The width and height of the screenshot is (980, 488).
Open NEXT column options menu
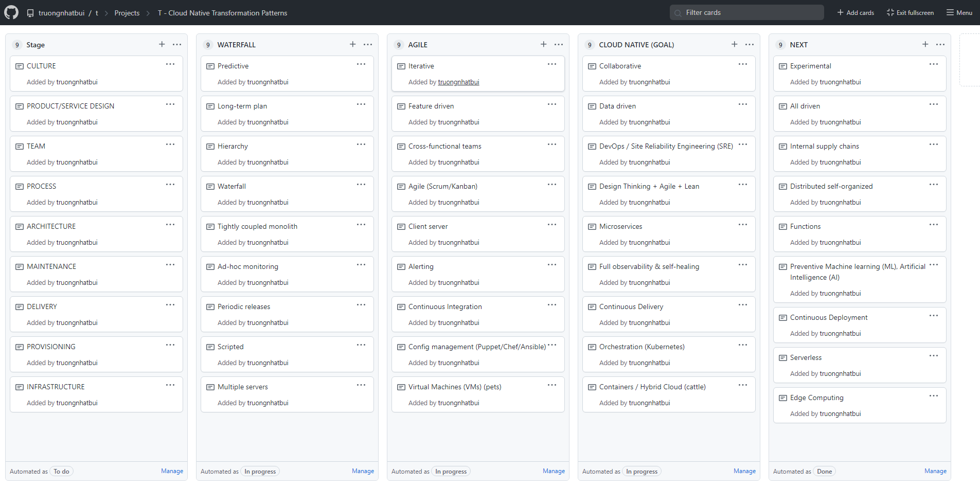point(940,44)
